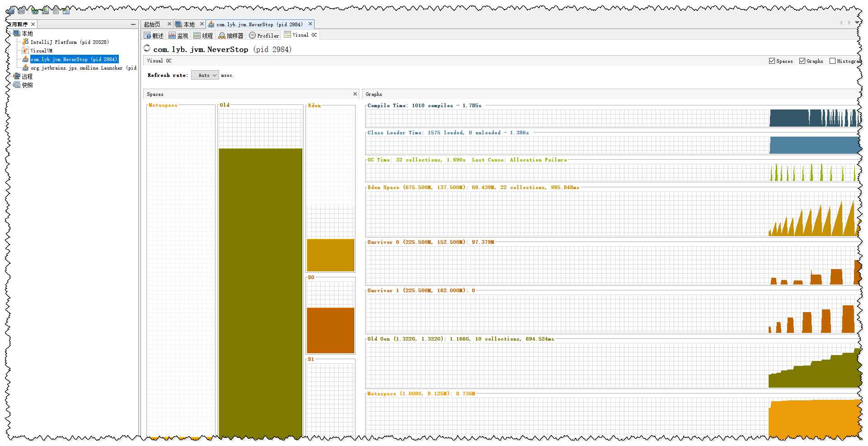
Task: Close the Spaces panel
Action: [355, 94]
